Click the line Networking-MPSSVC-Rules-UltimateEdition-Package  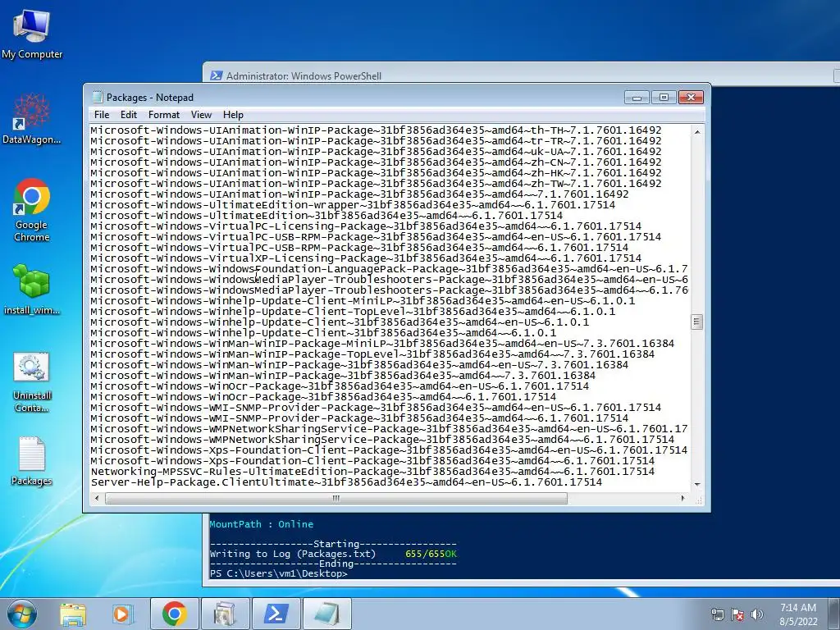click(372, 472)
